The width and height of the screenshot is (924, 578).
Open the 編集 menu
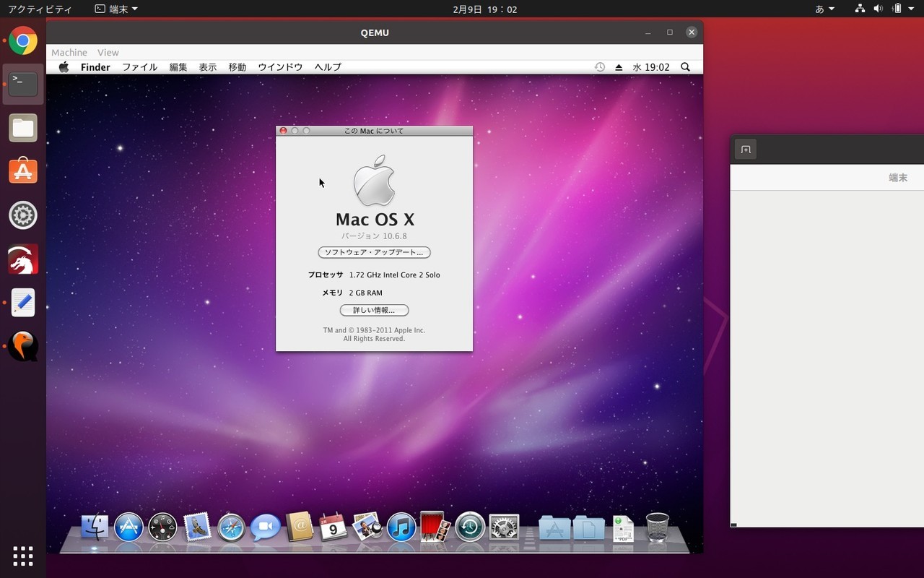[x=178, y=67]
